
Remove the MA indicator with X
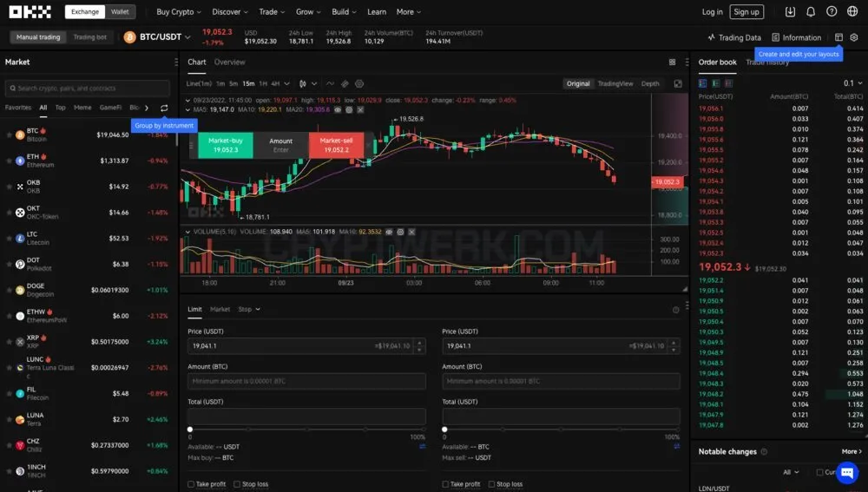click(x=360, y=109)
